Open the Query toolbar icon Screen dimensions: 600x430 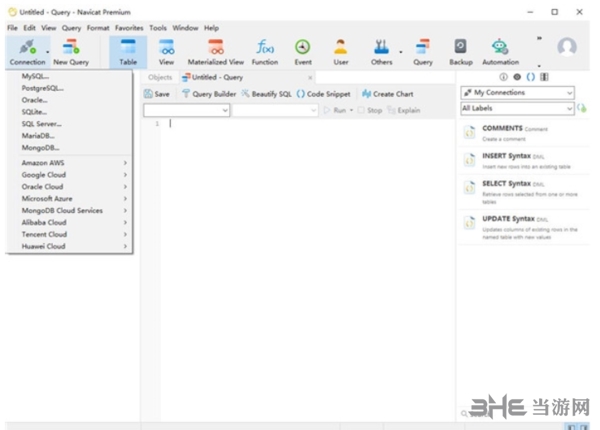pyautogui.click(x=422, y=52)
